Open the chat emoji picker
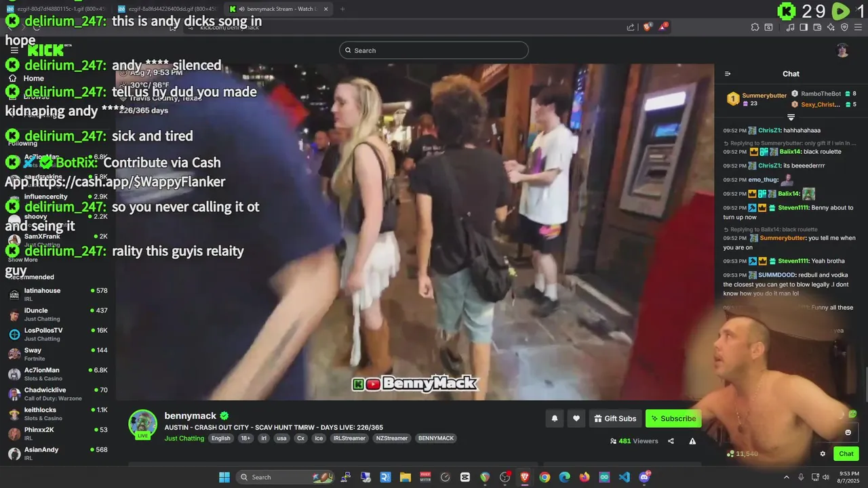The image size is (868, 488). coord(848,432)
